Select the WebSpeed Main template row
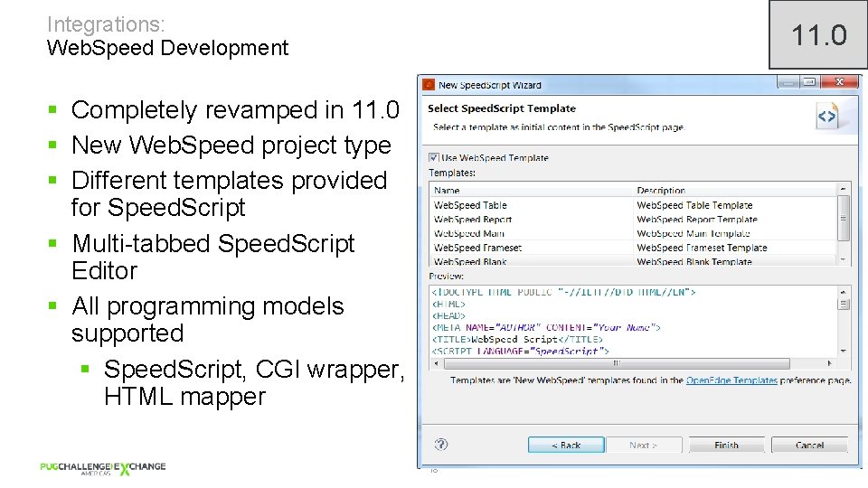Screen dimensions: 868x488 pos(633,233)
